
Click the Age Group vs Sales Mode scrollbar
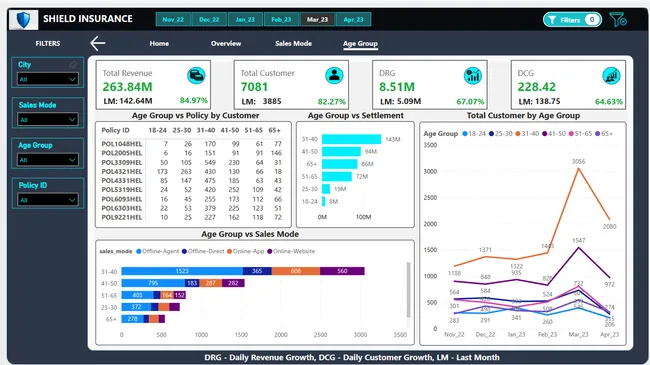(x=408, y=290)
